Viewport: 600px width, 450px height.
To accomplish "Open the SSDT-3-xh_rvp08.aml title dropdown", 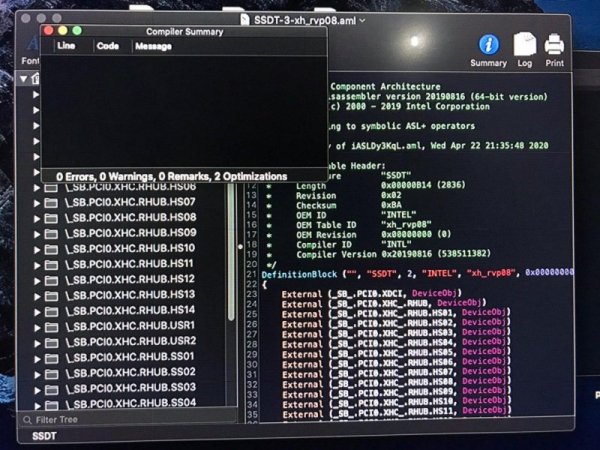I will point(362,20).
